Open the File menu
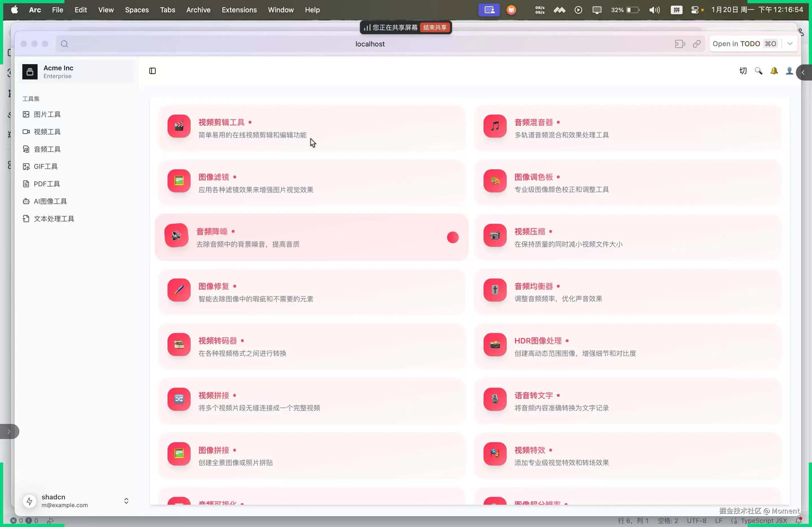812x527 pixels. [57, 10]
